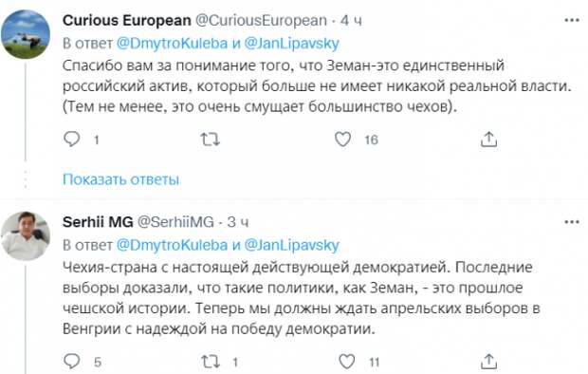Open the 4 ч timestamp of first tweet

click(x=351, y=21)
